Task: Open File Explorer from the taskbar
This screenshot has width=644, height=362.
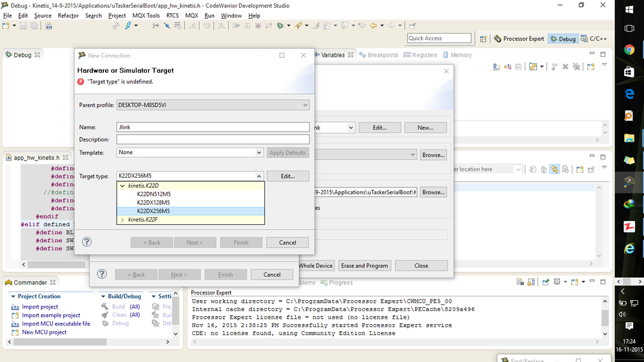Action: click(629, 138)
